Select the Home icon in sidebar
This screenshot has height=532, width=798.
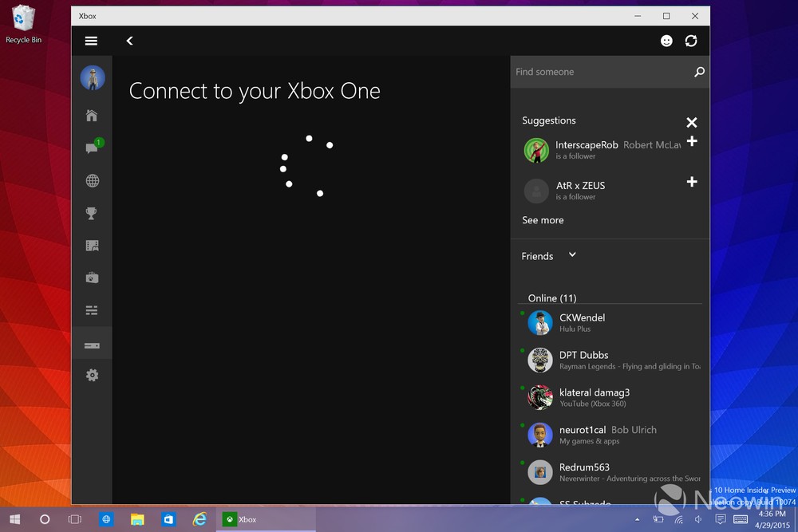pos(92,115)
